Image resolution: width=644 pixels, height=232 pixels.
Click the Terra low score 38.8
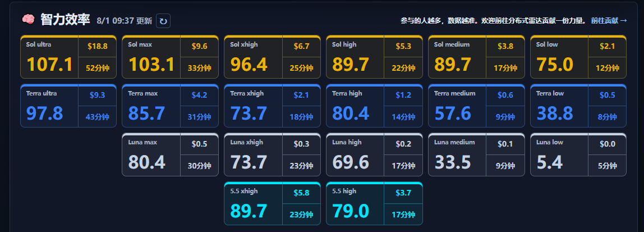click(554, 113)
